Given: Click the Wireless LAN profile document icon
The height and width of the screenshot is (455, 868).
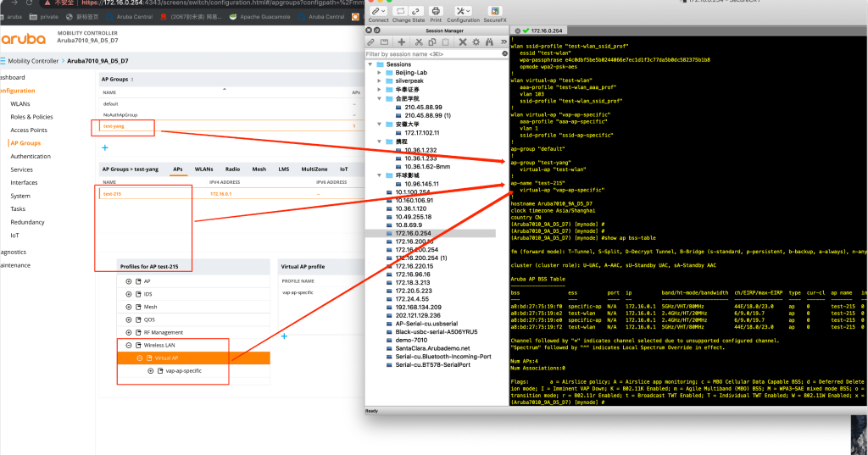Looking at the screenshot, I should coord(138,346).
